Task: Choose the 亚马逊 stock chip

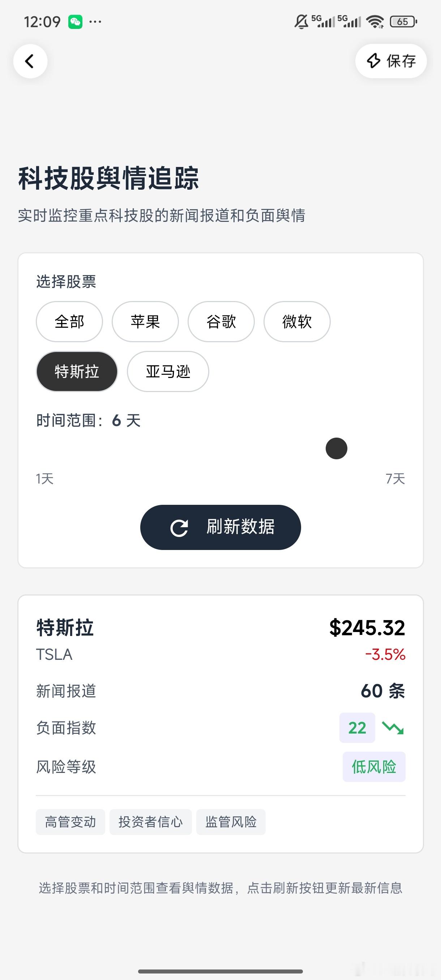Action: pos(168,371)
